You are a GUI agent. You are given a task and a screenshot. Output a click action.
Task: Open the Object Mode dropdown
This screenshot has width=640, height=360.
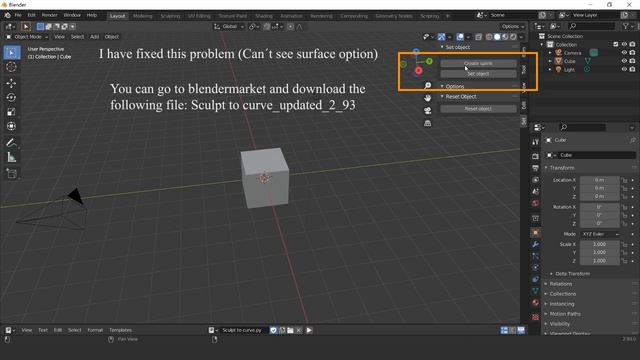tap(27, 37)
